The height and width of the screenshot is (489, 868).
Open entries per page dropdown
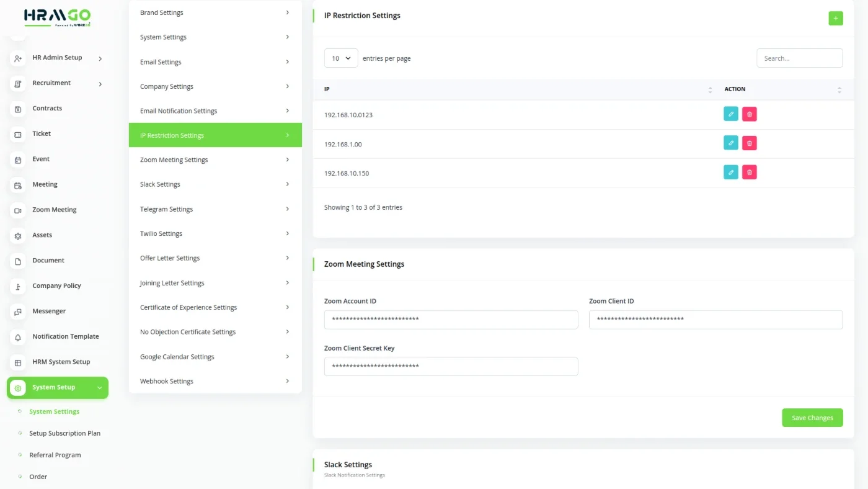tap(341, 58)
